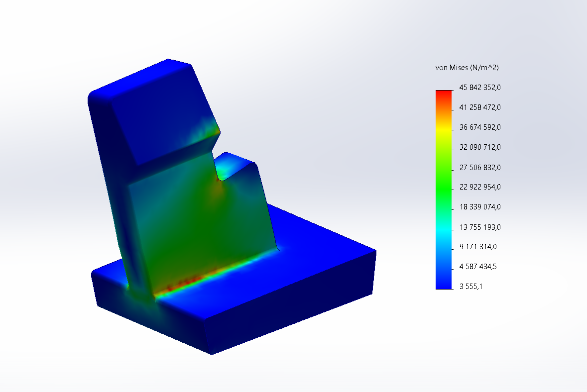Select the legend value 13 755 193,0

(x=480, y=227)
